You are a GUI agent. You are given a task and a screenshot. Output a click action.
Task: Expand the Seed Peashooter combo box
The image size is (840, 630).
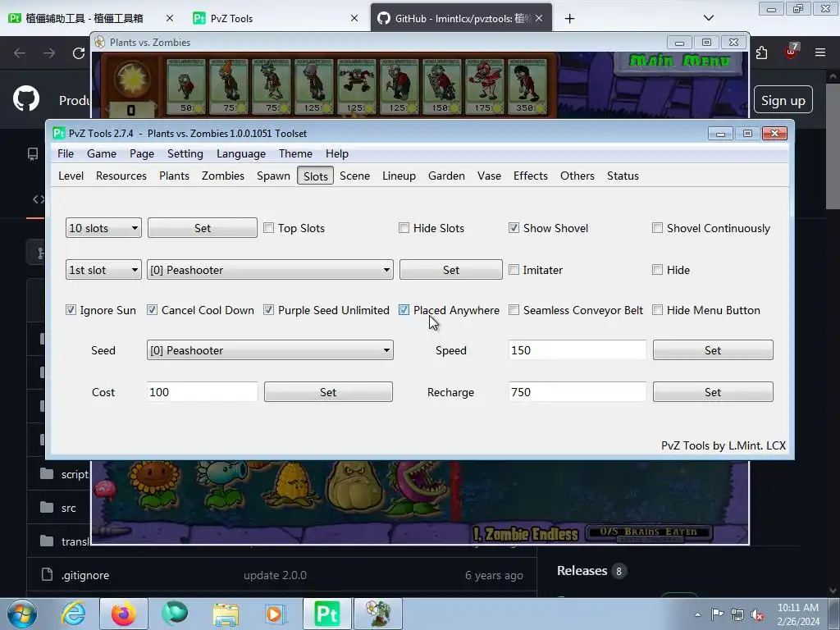(270, 350)
